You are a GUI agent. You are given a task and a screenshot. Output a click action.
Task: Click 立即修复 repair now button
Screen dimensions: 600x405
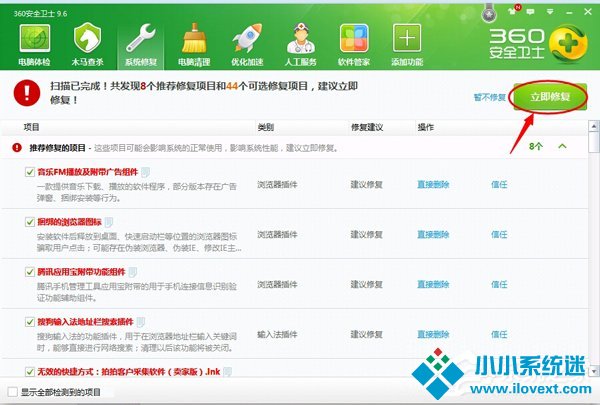550,97
